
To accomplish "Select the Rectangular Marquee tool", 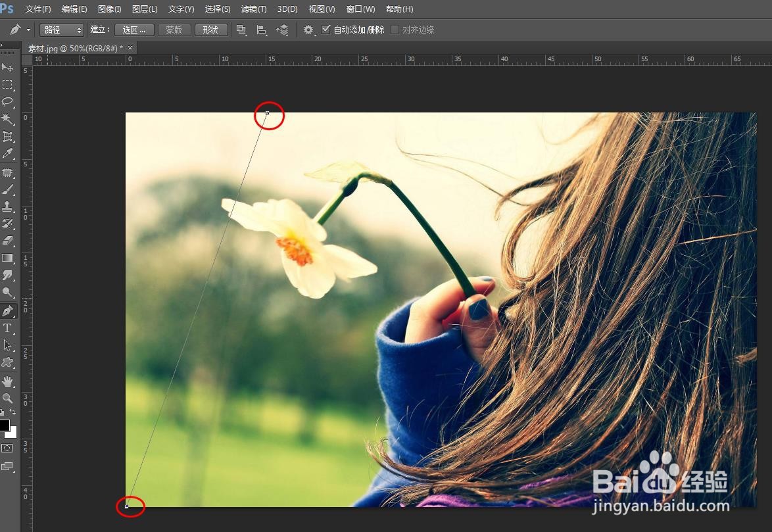I will point(7,85).
